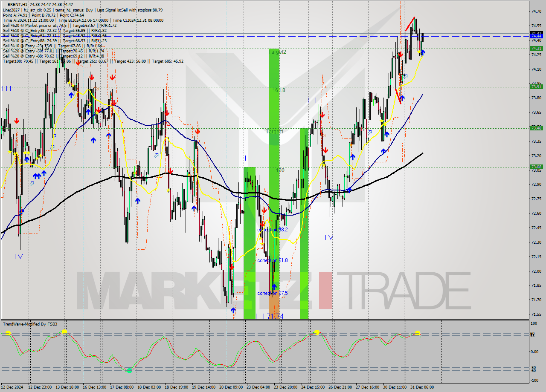Click the 'Target2' label on the green bar
This screenshot has height=392, width=546.
[277, 52]
